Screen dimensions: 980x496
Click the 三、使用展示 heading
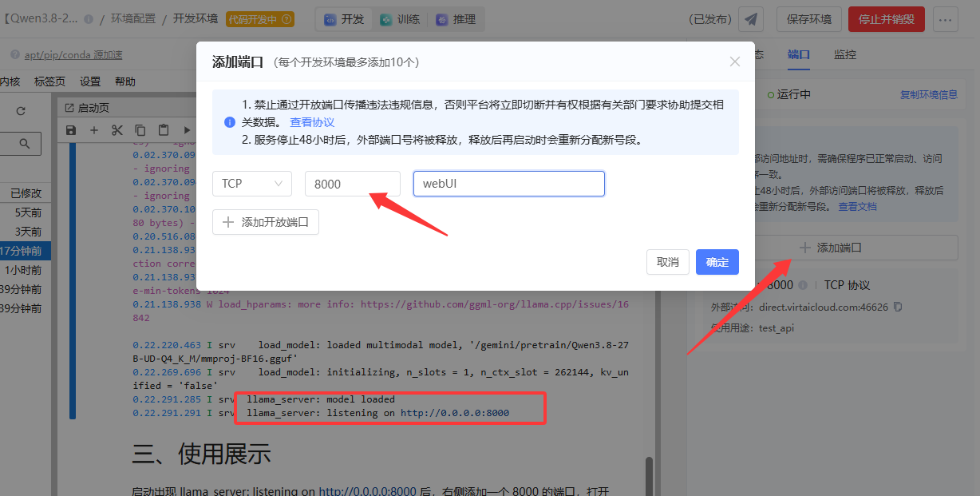point(201,454)
